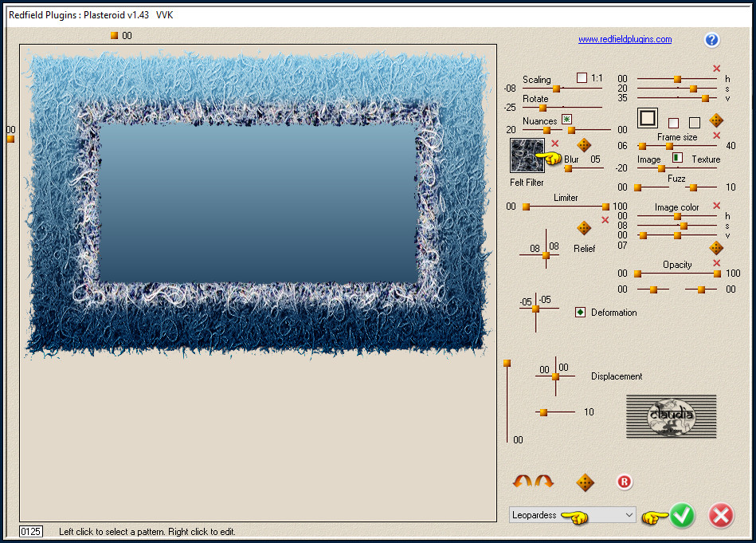Confirm with the green checkmark button
Image resolution: width=756 pixels, height=543 pixels.
click(682, 516)
